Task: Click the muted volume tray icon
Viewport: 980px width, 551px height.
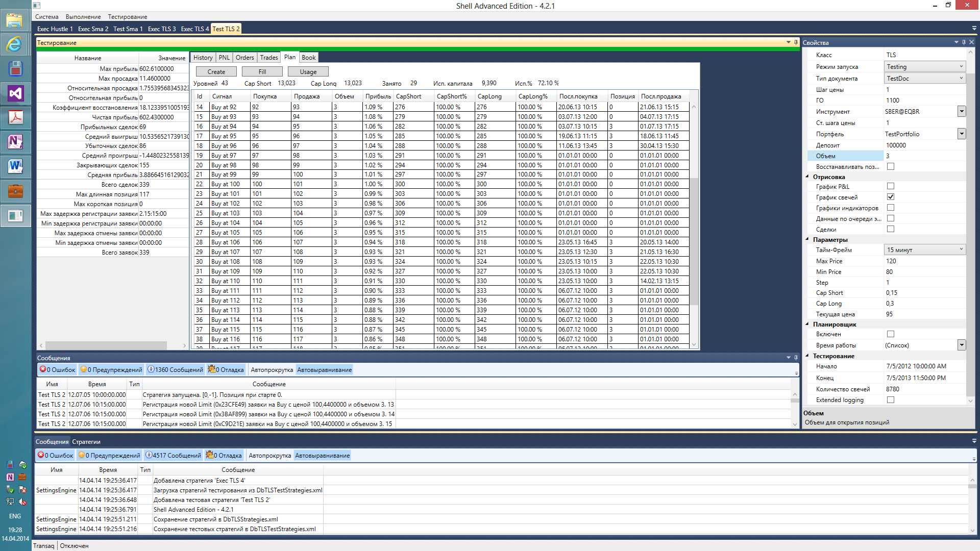Action: point(22,502)
